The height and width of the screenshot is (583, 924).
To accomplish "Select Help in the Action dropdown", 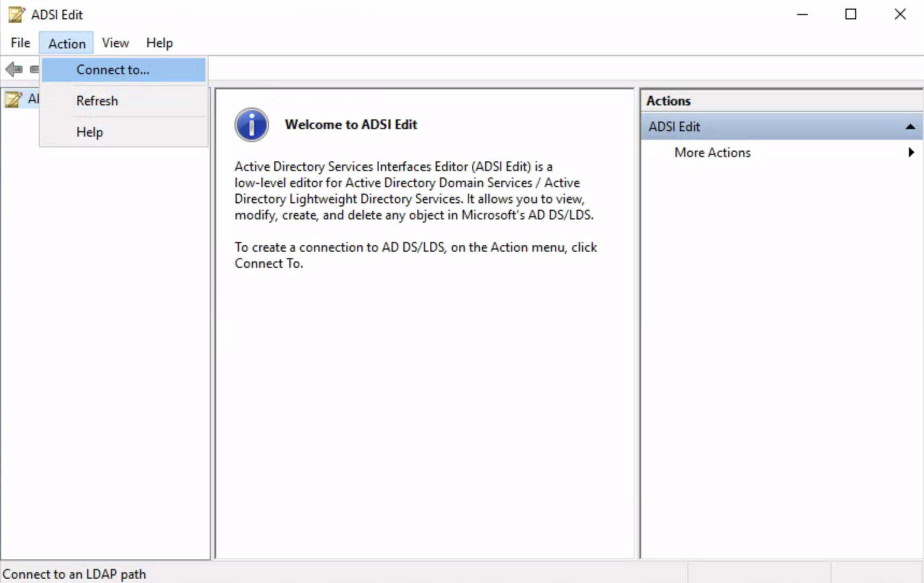I will (89, 132).
